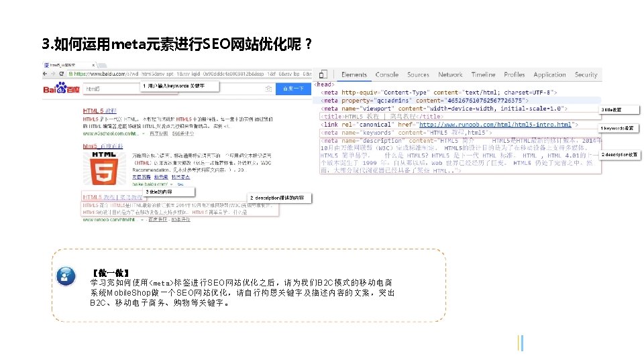Viewport: 644px width, 362px height.
Task: Switch to the Console tab
Action: 387,74
